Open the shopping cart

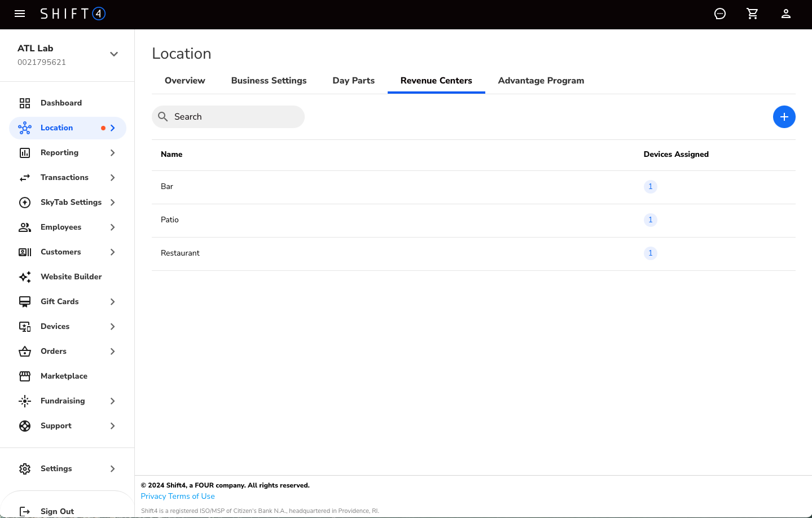[x=752, y=14]
